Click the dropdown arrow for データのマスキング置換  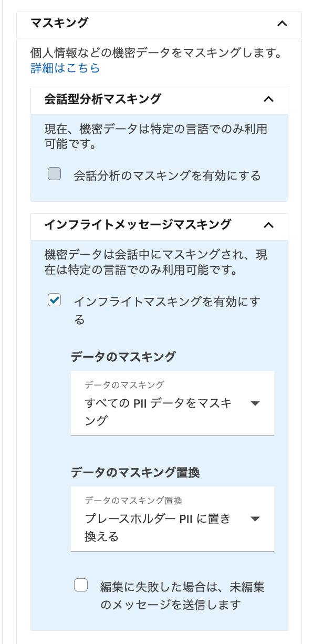point(255,518)
